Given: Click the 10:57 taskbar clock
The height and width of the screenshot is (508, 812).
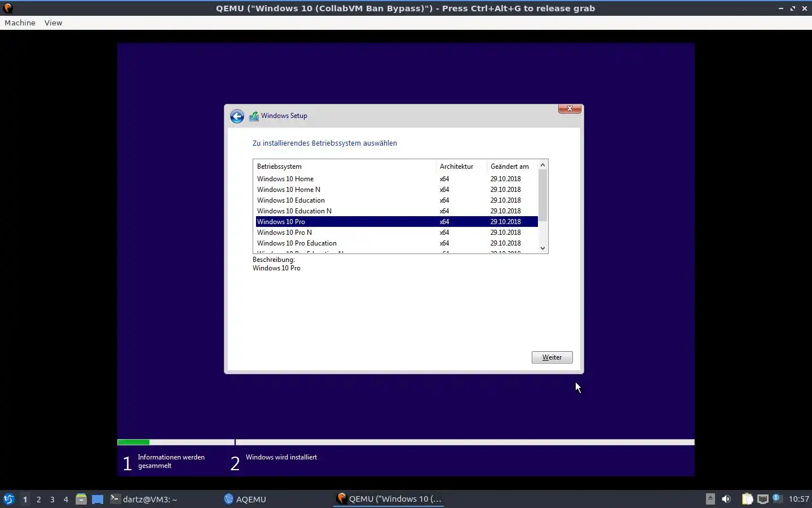Looking at the screenshot, I should pos(798,499).
